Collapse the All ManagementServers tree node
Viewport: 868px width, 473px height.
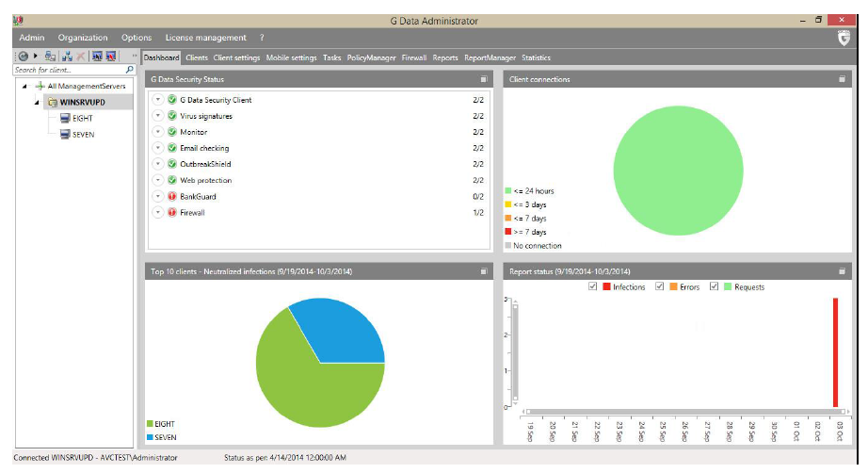point(24,86)
